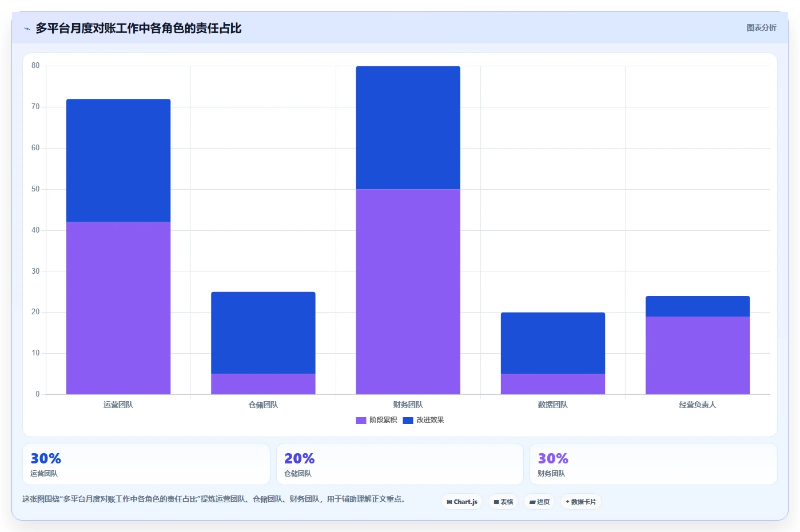
Task: Click the 财务团队 x-axis label
Action: pos(408,405)
